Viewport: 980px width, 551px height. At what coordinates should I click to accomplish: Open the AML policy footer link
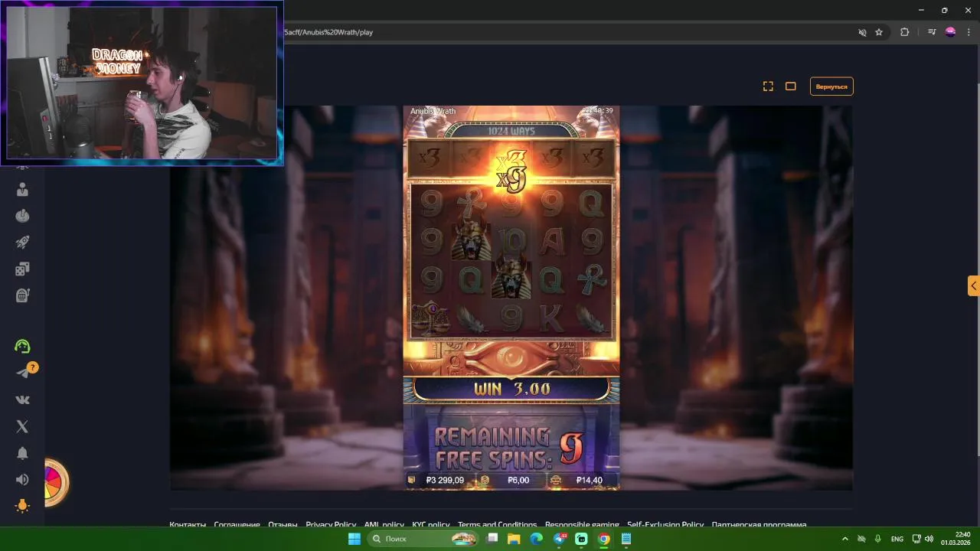click(384, 525)
